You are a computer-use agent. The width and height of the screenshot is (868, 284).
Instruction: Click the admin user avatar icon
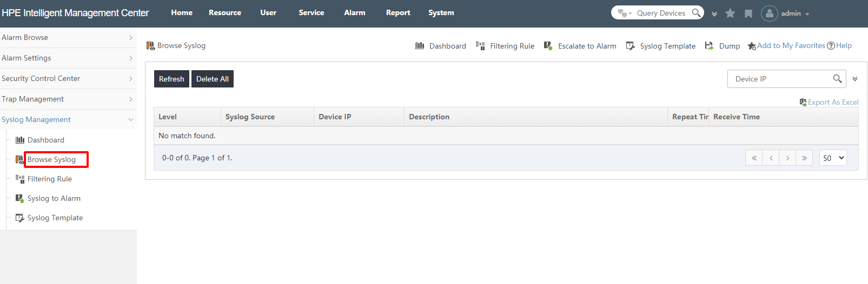(770, 13)
